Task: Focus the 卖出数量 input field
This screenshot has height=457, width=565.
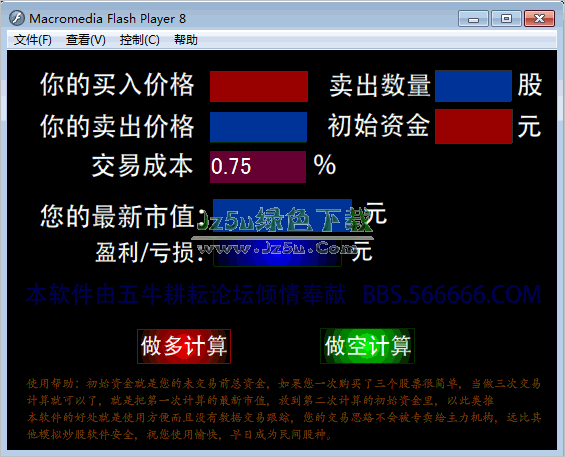Action: coord(473,86)
